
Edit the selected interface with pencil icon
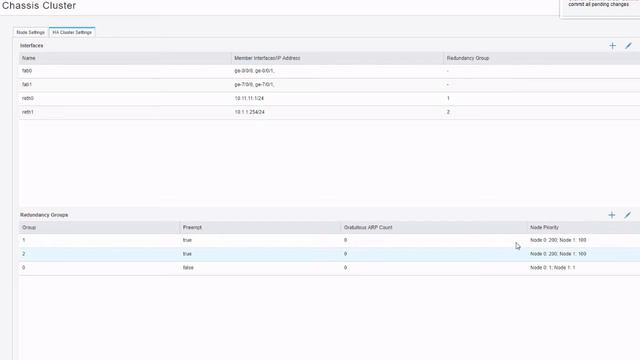(x=628, y=46)
